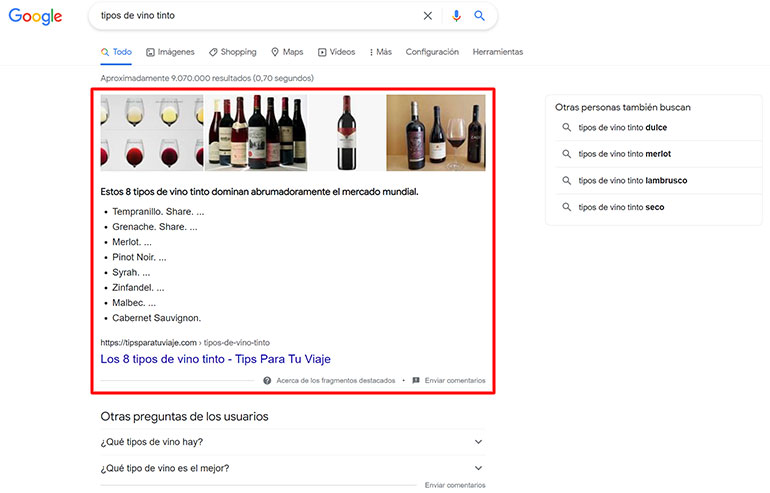This screenshot has height=493, width=770.
Task: Go to the Maps tab
Action: [x=287, y=52]
